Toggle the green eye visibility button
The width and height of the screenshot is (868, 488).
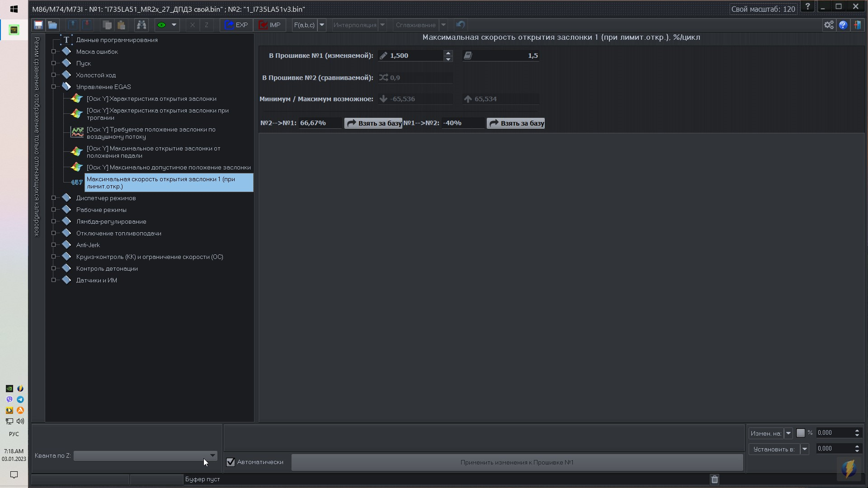(161, 25)
